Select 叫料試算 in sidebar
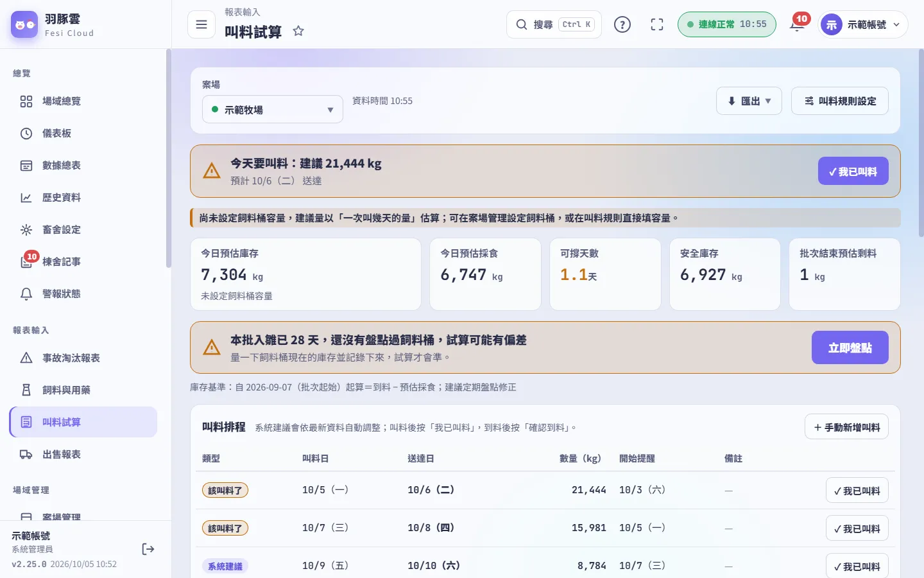924x578 pixels. pos(83,422)
